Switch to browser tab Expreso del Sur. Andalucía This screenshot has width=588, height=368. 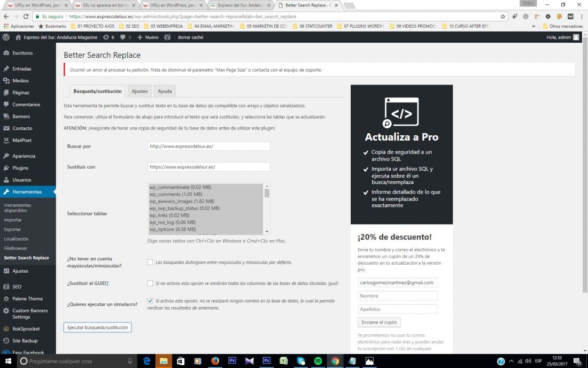(x=241, y=5)
